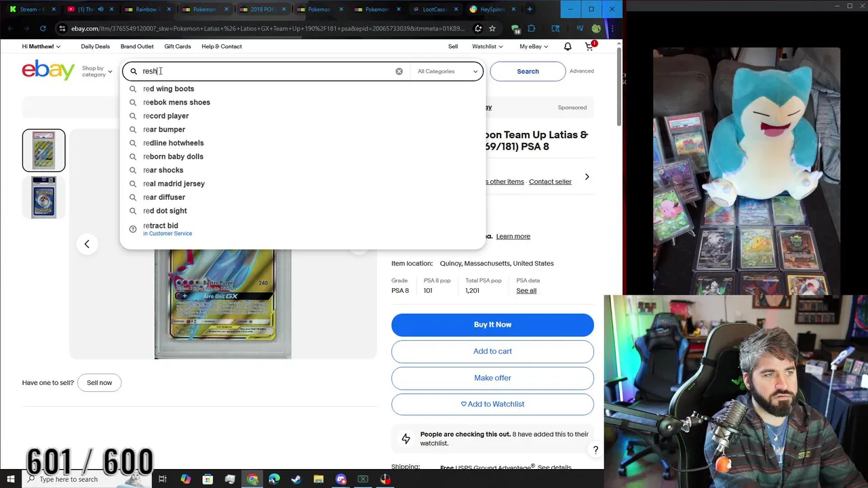Image resolution: width=868 pixels, height=488 pixels.
Task: Go to seller's next arrow
Action: (x=587, y=177)
